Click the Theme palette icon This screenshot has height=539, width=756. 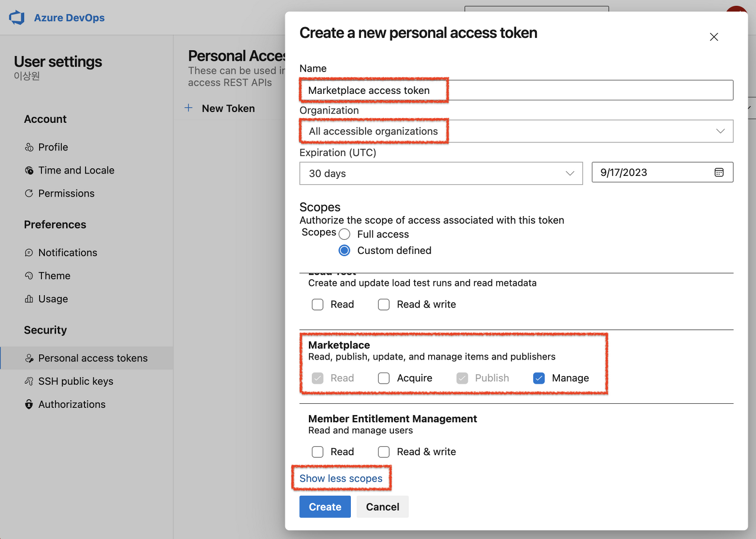click(x=29, y=276)
